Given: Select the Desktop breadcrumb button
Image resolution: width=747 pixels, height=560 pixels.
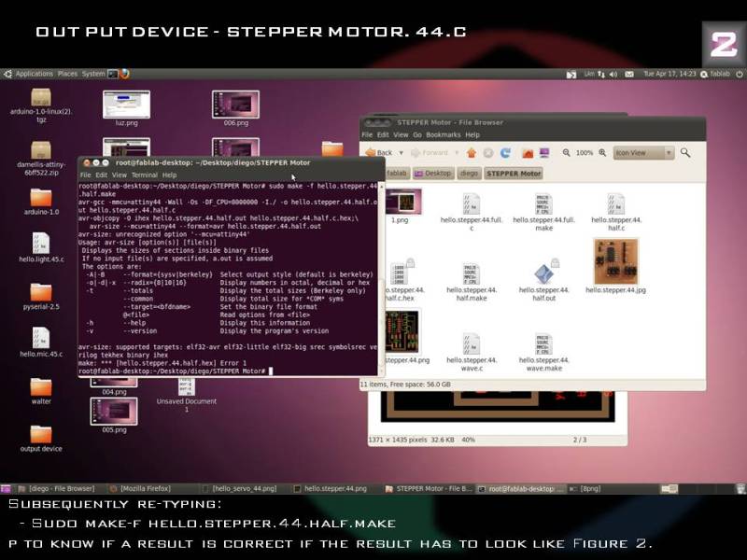Looking at the screenshot, I should pos(432,174).
